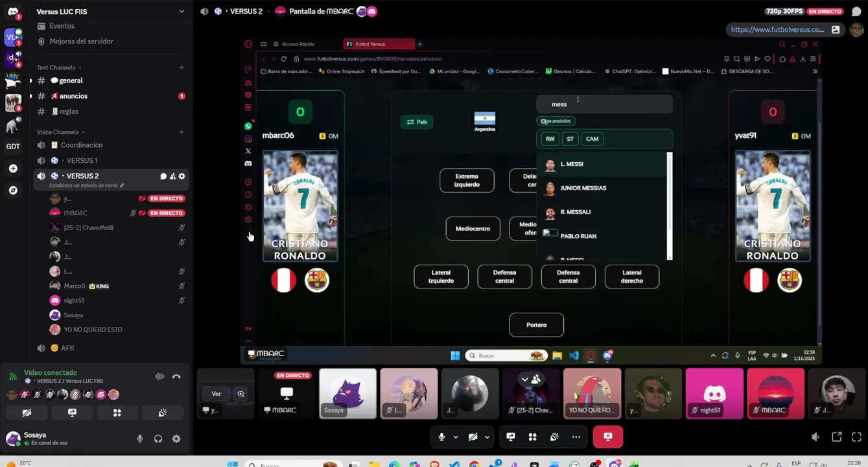
Task: Toggle noise suppression in voice panel
Action: point(159,377)
